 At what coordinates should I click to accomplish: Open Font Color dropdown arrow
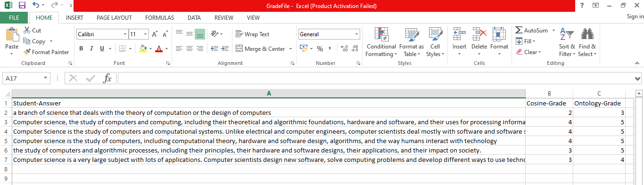[166, 48]
